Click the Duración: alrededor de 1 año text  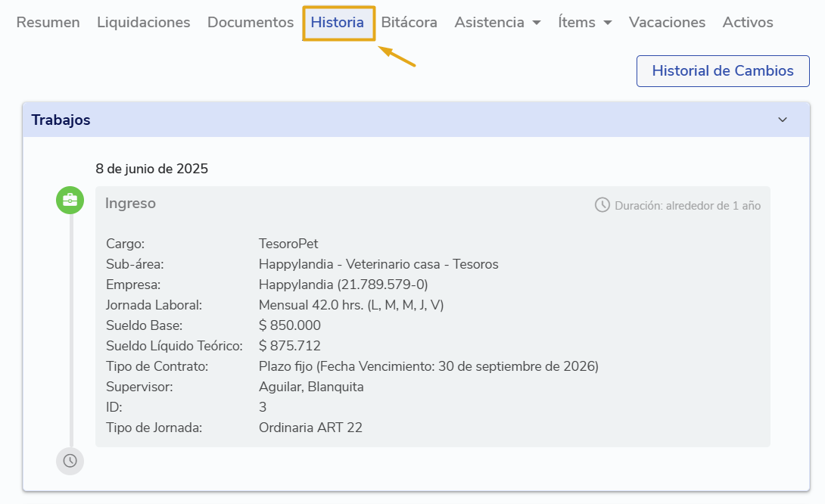[688, 206]
